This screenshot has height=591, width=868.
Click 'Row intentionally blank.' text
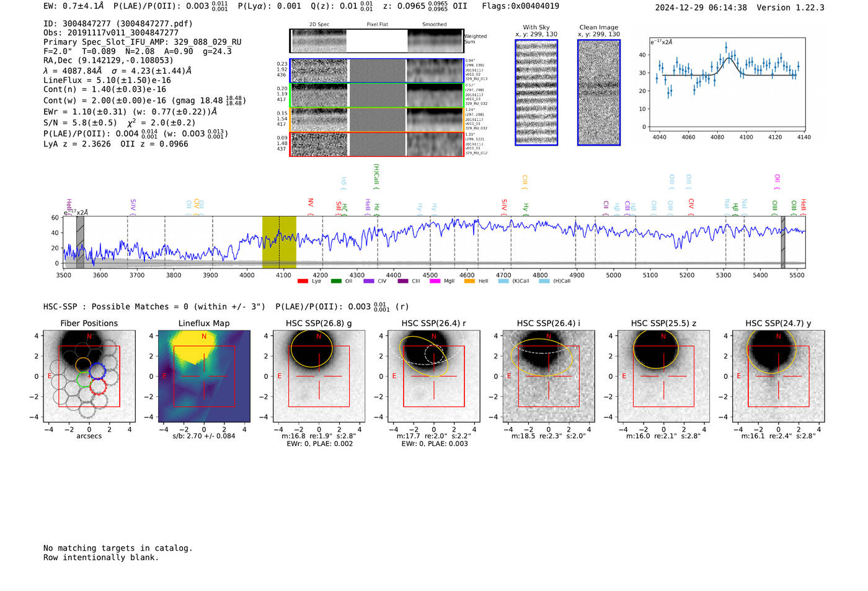[x=101, y=558]
